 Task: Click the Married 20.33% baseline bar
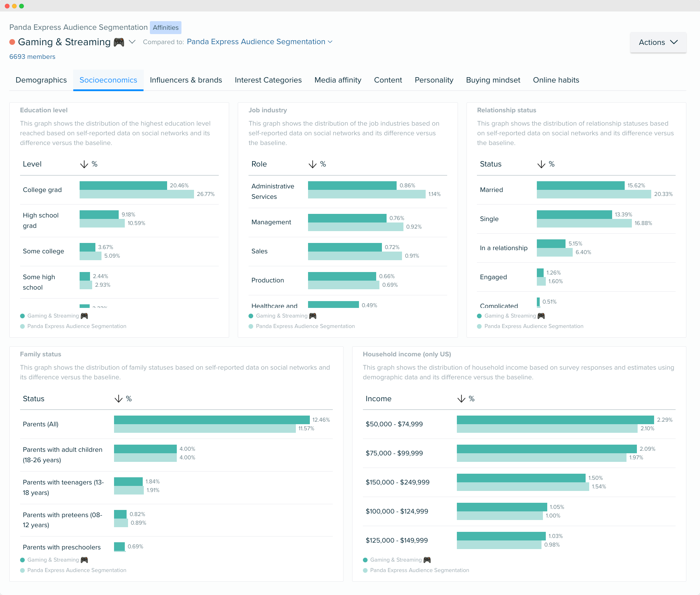tap(594, 194)
